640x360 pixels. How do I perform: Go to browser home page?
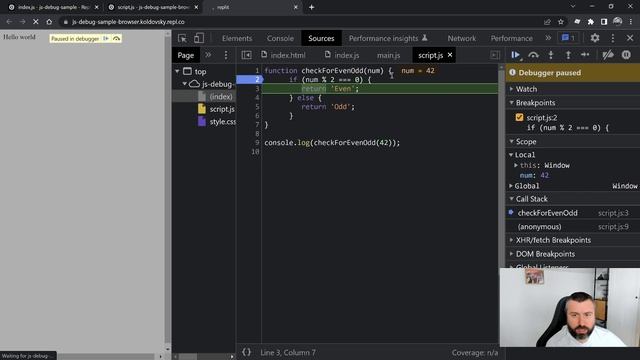tap(49, 22)
